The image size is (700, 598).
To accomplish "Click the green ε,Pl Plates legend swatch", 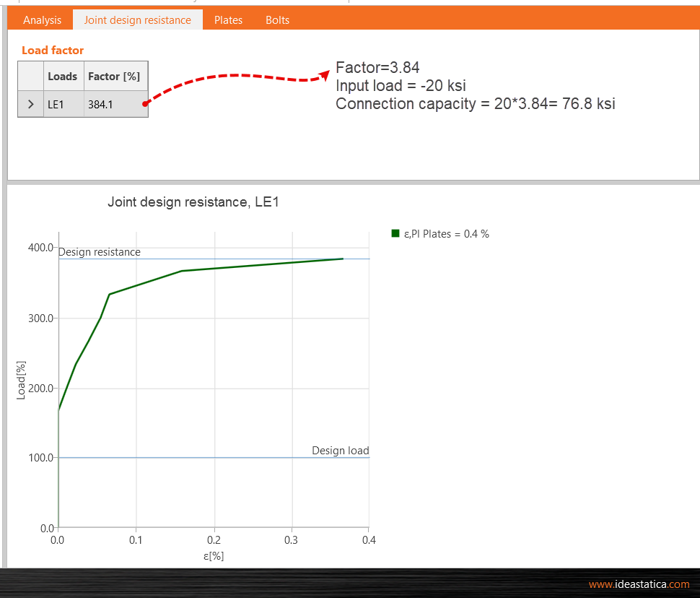I will point(395,233).
